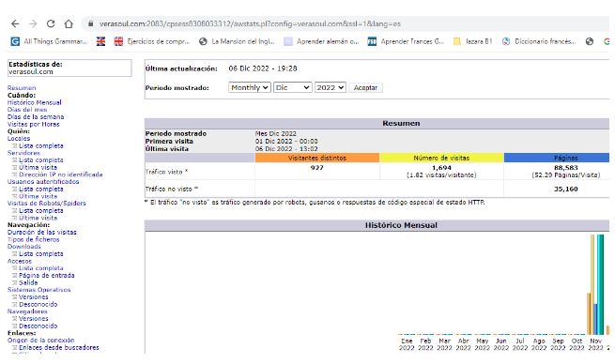Open the browser home icon

(x=69, y=23)
